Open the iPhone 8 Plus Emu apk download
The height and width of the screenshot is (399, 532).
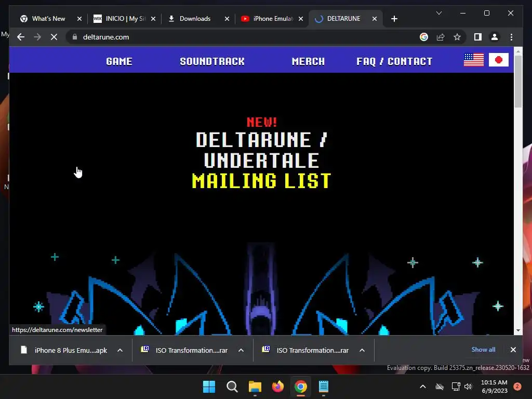(64, 350)
